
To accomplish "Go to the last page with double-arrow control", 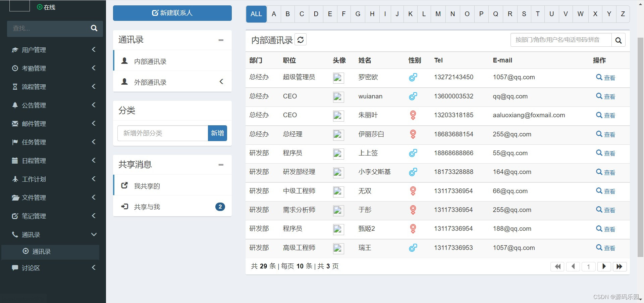I will point(620,266).
